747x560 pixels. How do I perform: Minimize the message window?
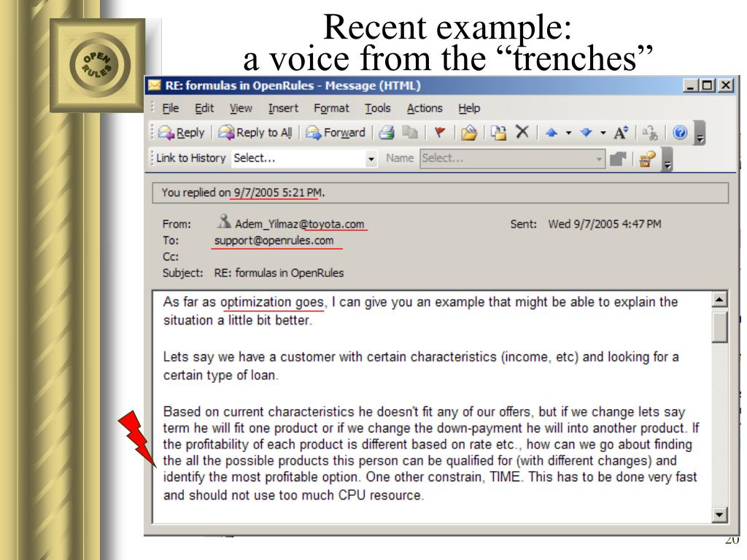click(x=690, y=86)
